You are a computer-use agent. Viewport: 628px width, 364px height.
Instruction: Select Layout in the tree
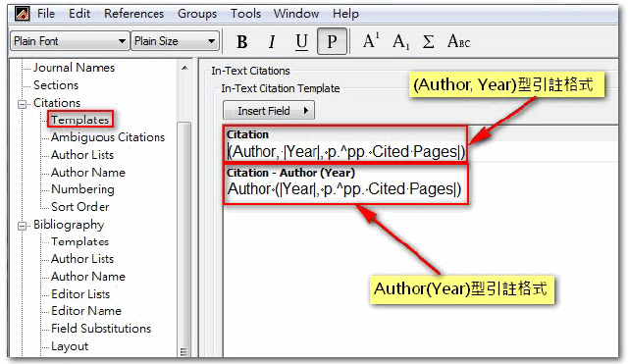(70, 346)
